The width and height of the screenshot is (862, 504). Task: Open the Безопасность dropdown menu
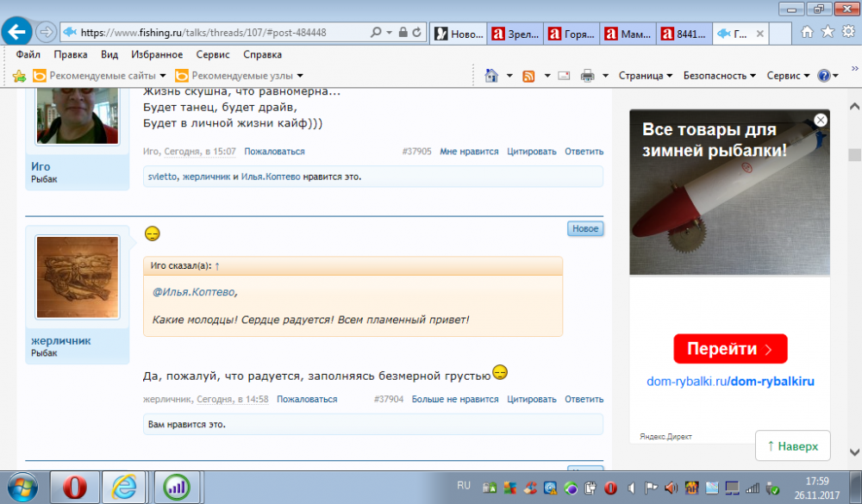pos(719,75)
